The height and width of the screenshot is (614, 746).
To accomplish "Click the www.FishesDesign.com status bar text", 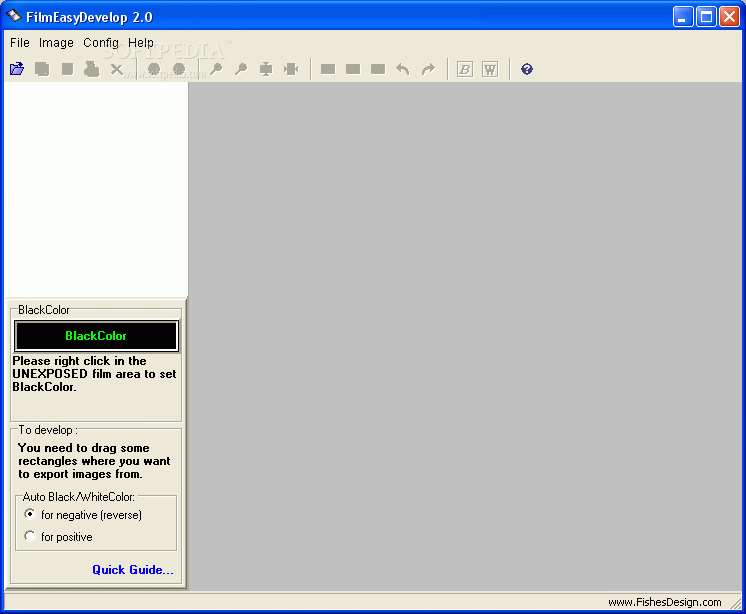I will pyautogui.click(x=665, y=602).
